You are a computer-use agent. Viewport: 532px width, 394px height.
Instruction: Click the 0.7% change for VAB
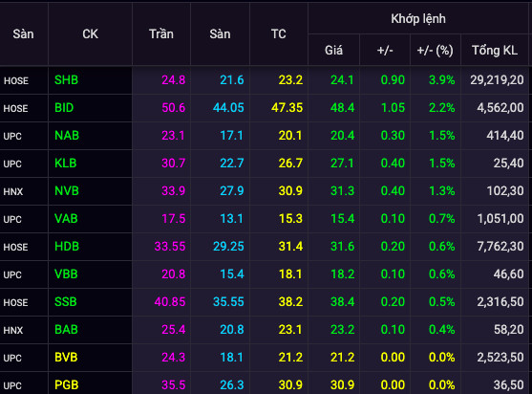point(442,219)
